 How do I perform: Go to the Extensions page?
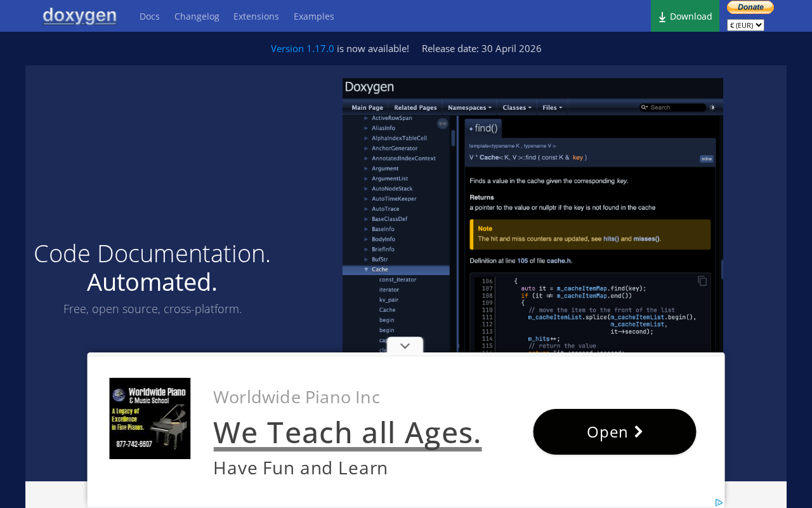256,17
